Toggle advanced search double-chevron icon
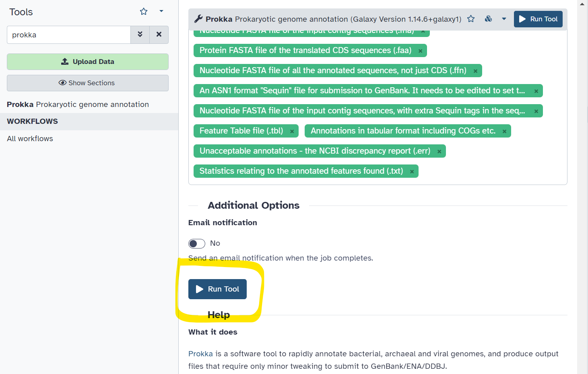 [x=140, y=35]
